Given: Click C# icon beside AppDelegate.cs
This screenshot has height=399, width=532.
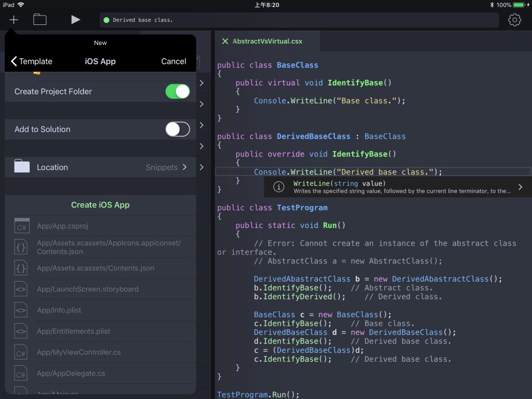Looking at the screenshot, I should [21, 374].
